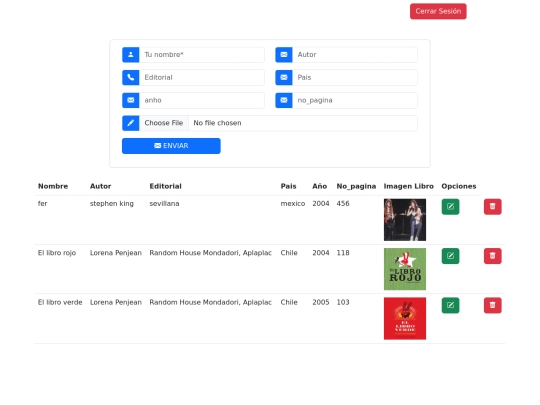Edit the 'El libro rojo' row
540x405 pixels.
pyautogui.click(x=450, y=256)
